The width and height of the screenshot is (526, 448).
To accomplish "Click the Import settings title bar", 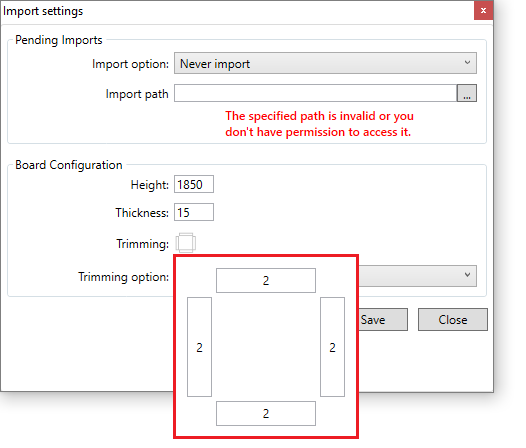I will pyautogui.click(x=237, y=11).
